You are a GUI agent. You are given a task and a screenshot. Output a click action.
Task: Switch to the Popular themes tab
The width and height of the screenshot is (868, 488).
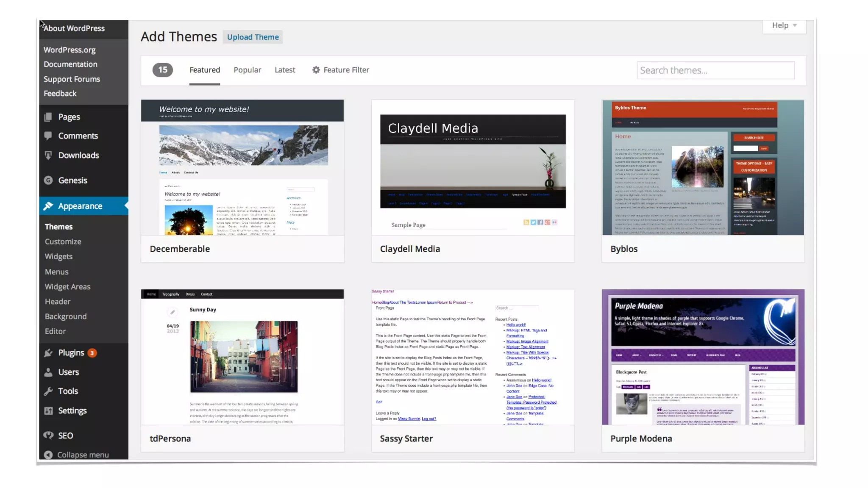click(247, 70)
